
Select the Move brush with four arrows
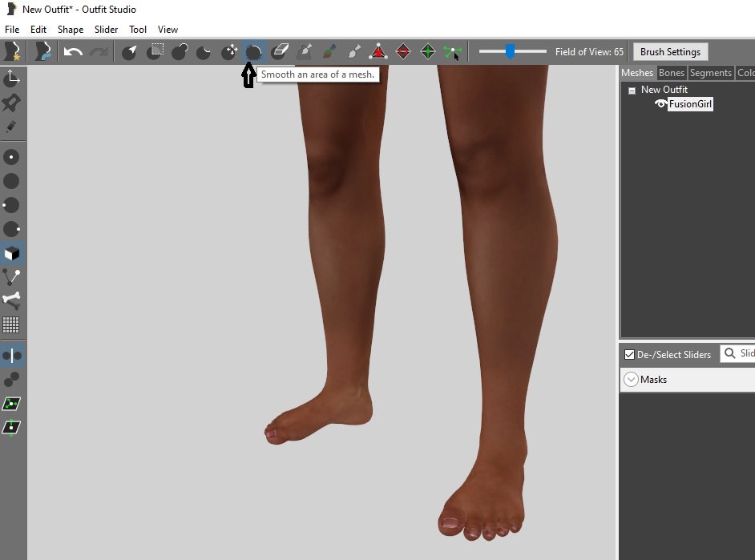tap(229, 52)
